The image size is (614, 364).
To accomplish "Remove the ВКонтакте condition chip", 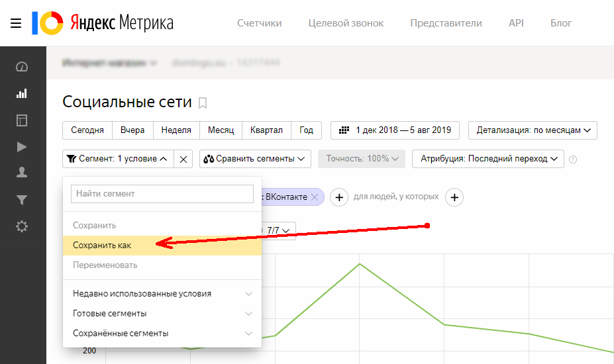I will [x=315, y=197].
